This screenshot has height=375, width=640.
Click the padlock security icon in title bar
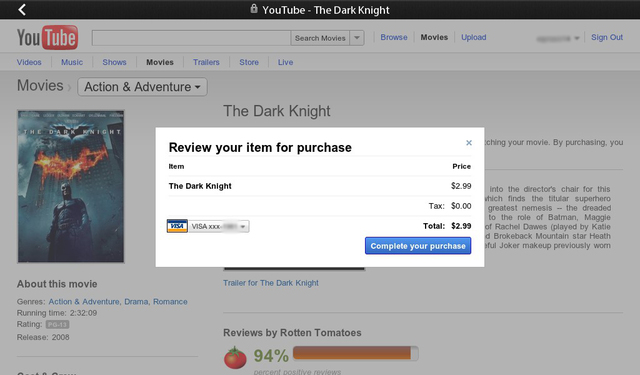pyautogui.click(x=254, y=9)
